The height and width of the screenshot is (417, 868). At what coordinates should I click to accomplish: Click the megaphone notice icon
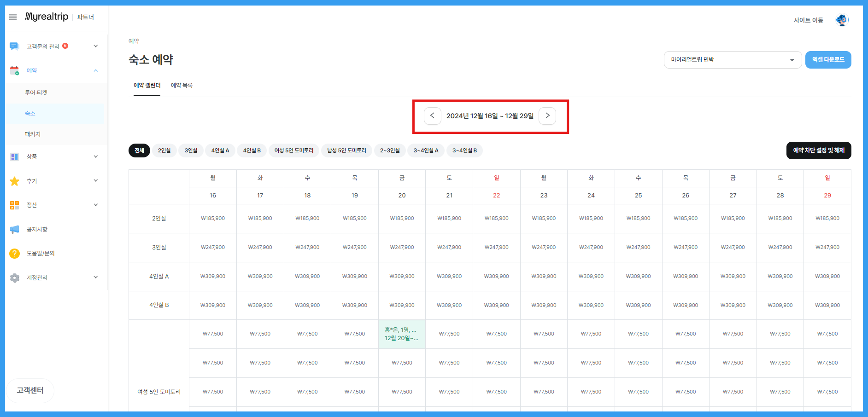pos(14,229)
